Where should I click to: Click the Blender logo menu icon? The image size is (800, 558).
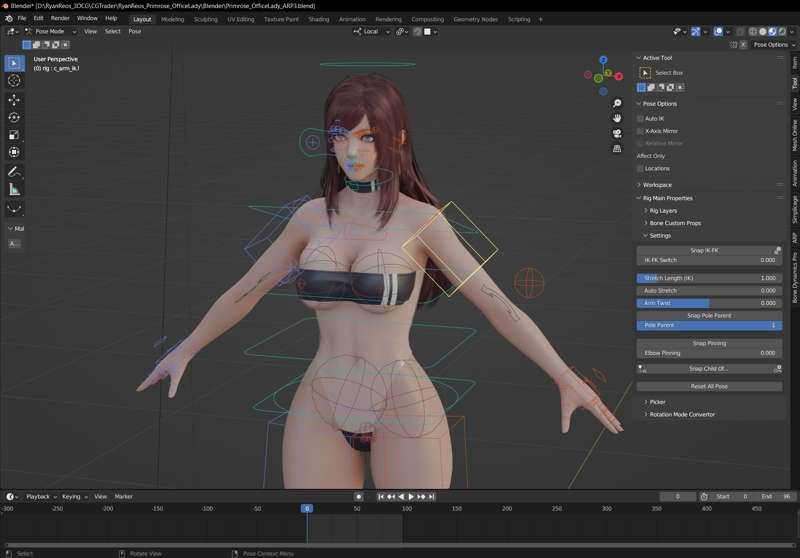pyautogui.click(x=9, y=18)
